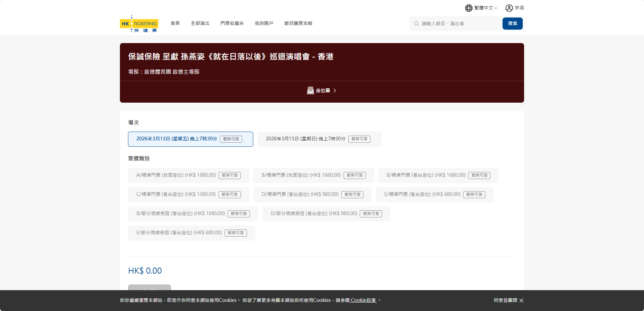Click 同意並關閉 to accept cookies

coord(505,300)
